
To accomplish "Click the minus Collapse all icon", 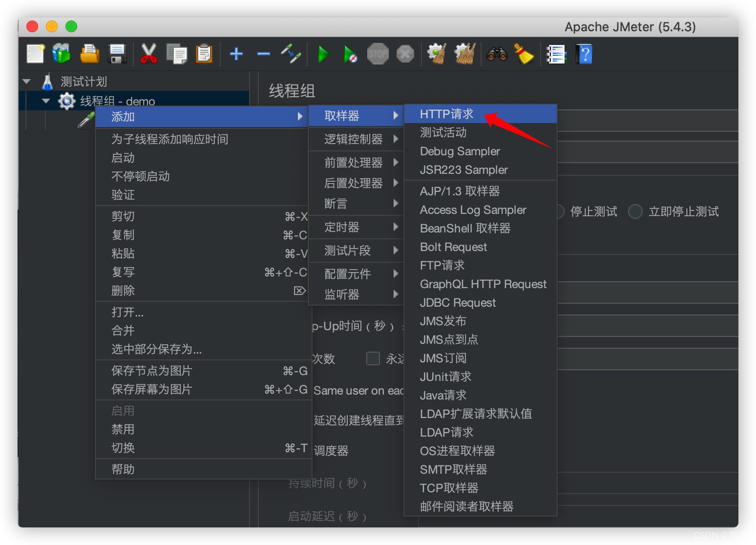I will (x=264, y=54).
